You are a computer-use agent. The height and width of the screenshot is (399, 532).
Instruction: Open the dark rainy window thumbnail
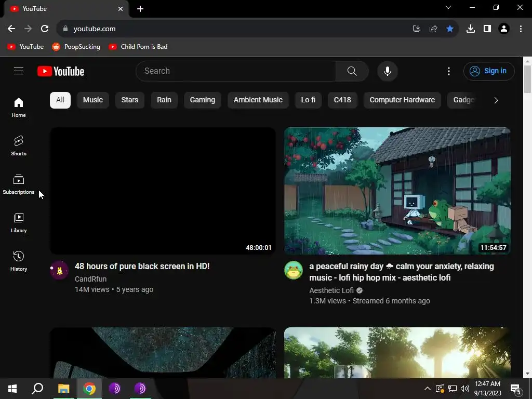163,353
